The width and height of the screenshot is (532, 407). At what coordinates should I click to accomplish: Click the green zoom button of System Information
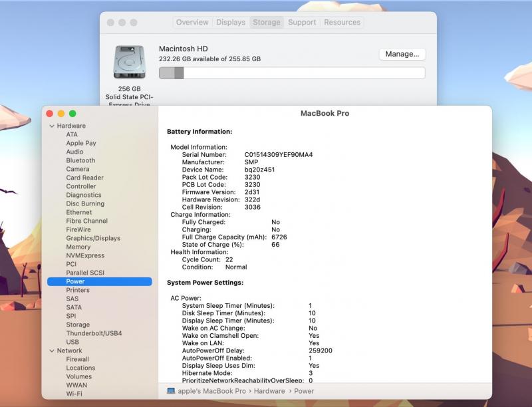coord(72,114)
